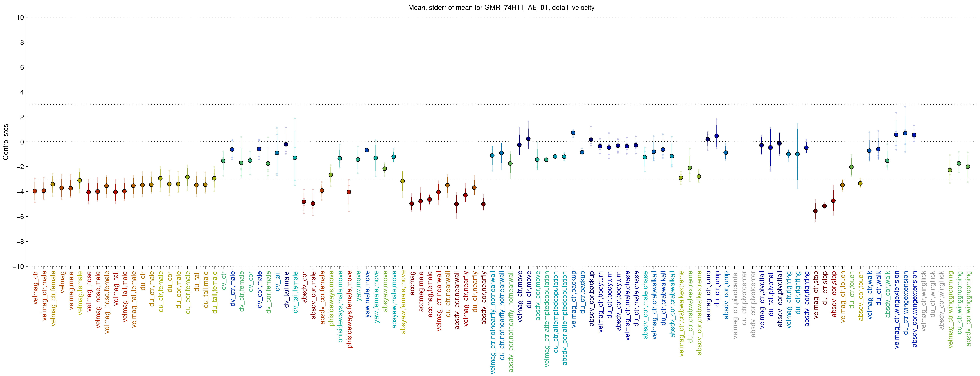
Task: Select the 'velmag_ctr,nearwall' x-axis label
Action: tap(439, 301)
